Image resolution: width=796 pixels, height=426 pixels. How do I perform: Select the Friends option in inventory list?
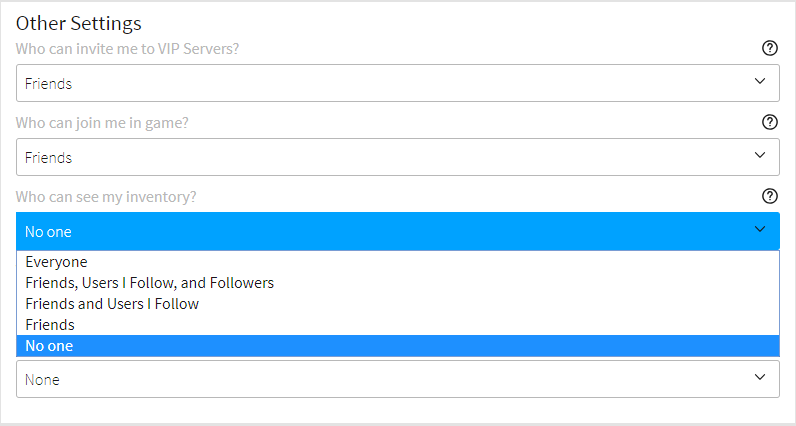[50, 325]
